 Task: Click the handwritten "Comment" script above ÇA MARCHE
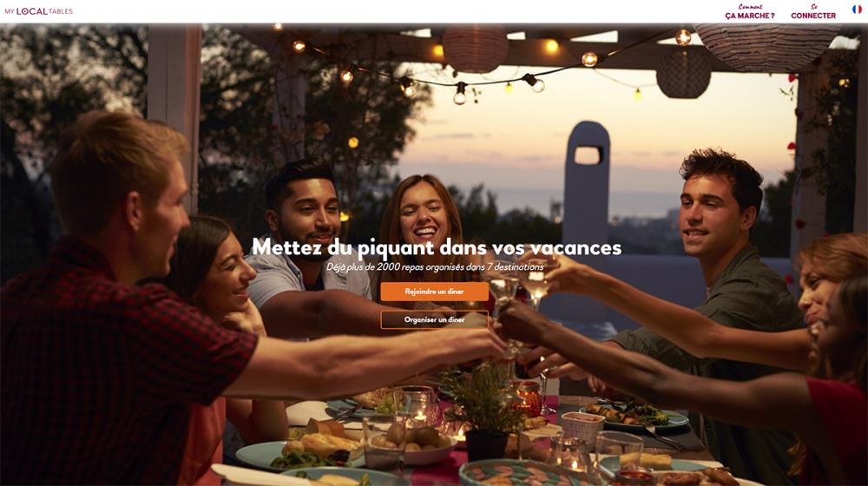[750, 7]
